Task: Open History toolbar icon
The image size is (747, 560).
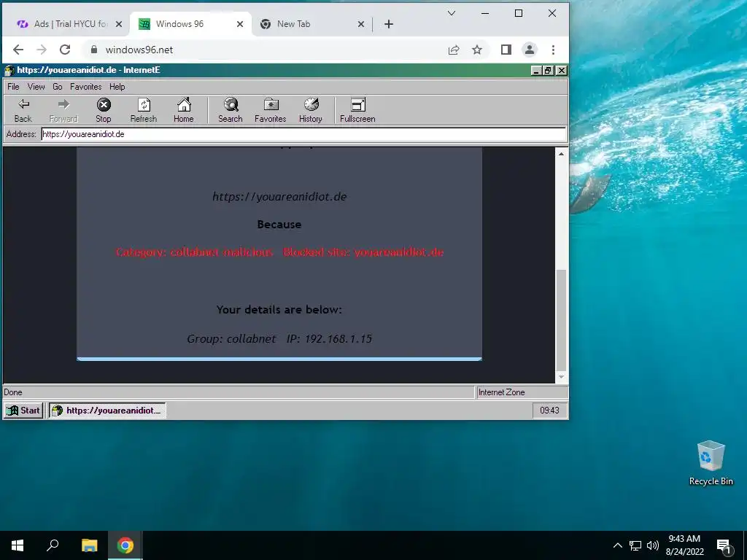Action: pos(311,111)
